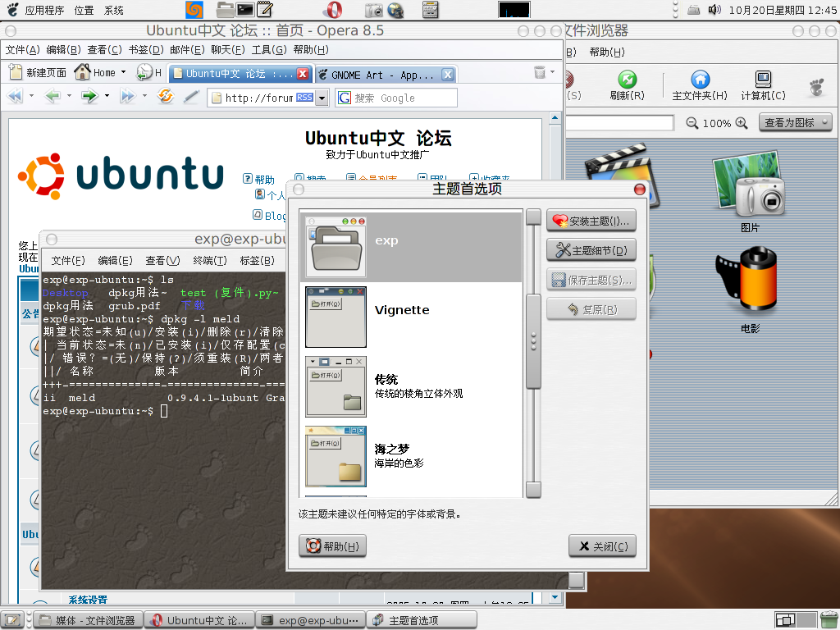Click the Opera closed-tabs trash icon
This screenshot has height=630, width=840.
540,72
